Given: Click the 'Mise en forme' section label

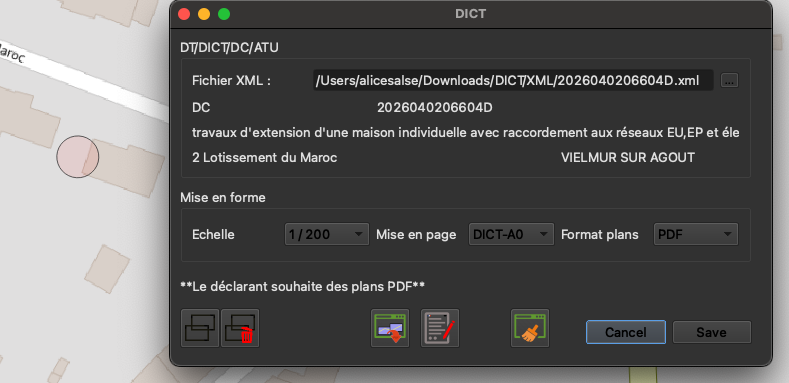Looking at the screenshot, I should (223, 198).
